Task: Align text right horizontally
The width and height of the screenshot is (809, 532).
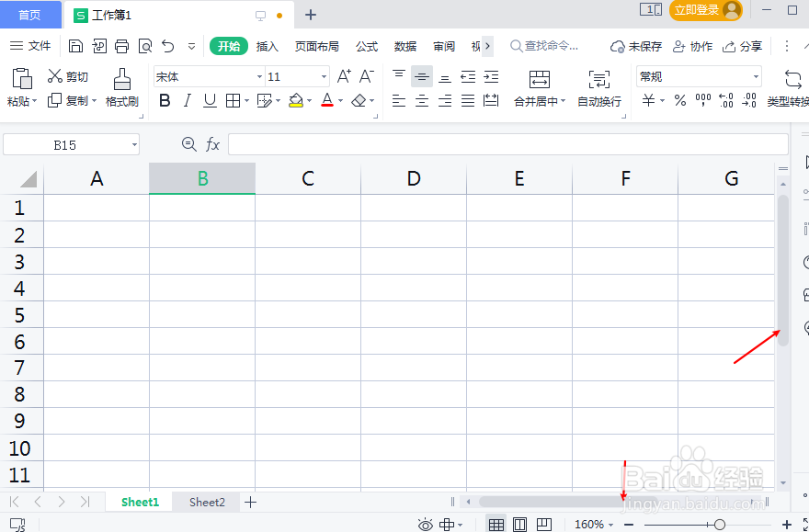Action: [x=445, y=100]
